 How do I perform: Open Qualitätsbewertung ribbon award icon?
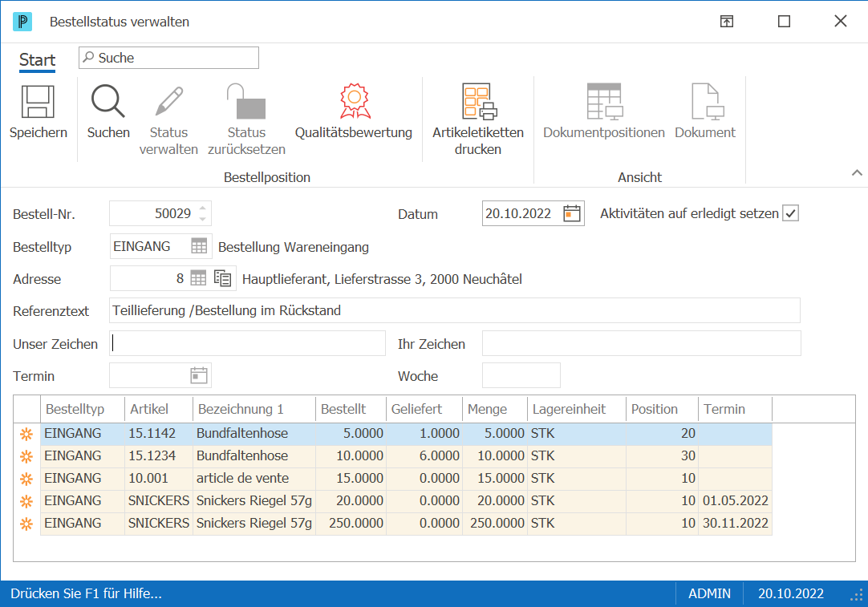pos(355,101)
